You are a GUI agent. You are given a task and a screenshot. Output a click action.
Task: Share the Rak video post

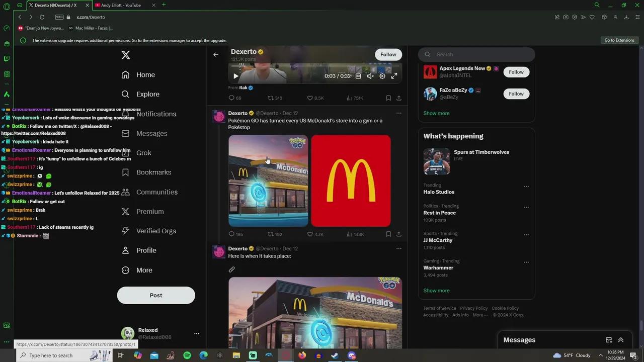[398, 98]
